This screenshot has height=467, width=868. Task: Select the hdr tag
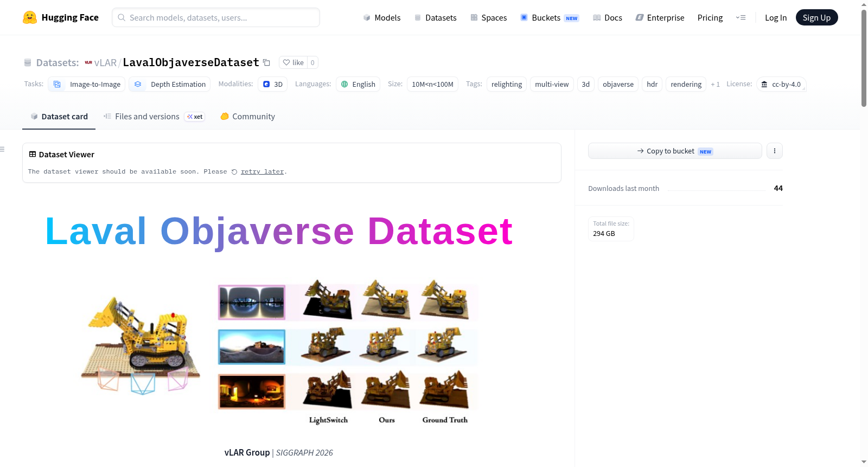click(x=652, y=84)
